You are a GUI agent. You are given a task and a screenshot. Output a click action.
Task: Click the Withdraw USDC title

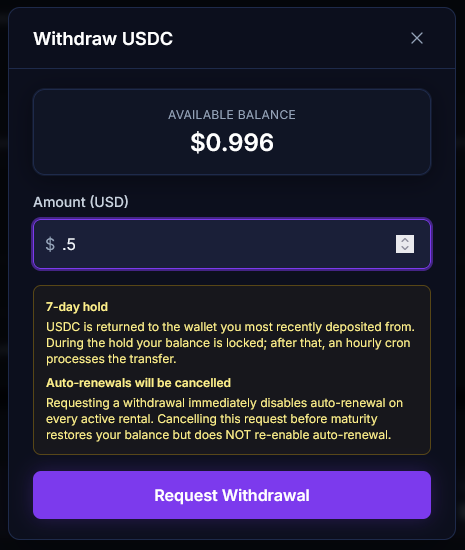(103, 39)
